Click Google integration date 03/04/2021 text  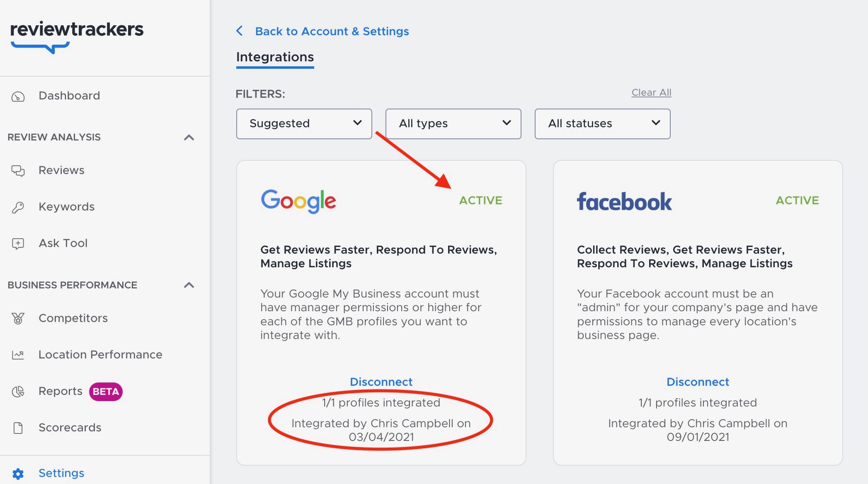point(381,437)
